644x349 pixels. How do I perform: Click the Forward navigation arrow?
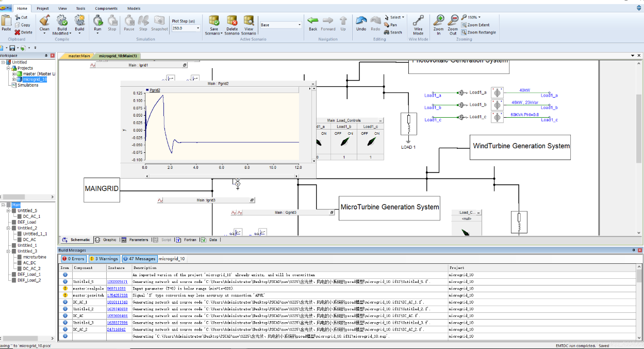point(328,20)
